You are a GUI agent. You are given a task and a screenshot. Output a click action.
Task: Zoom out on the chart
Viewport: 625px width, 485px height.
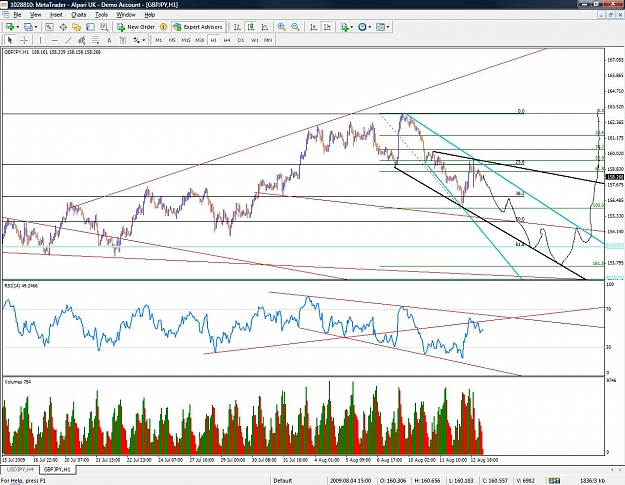tap(295, 27)
